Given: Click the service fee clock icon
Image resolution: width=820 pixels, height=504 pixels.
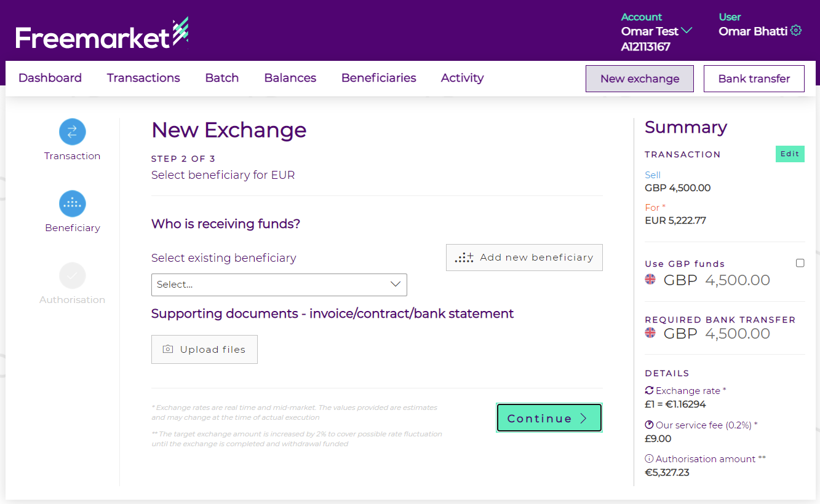Looking at the screenshot, I should (x=649, y=425).
